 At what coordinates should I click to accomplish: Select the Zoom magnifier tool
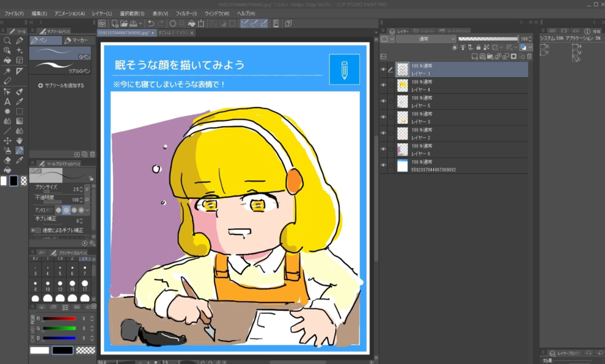(x=7, y=41)
